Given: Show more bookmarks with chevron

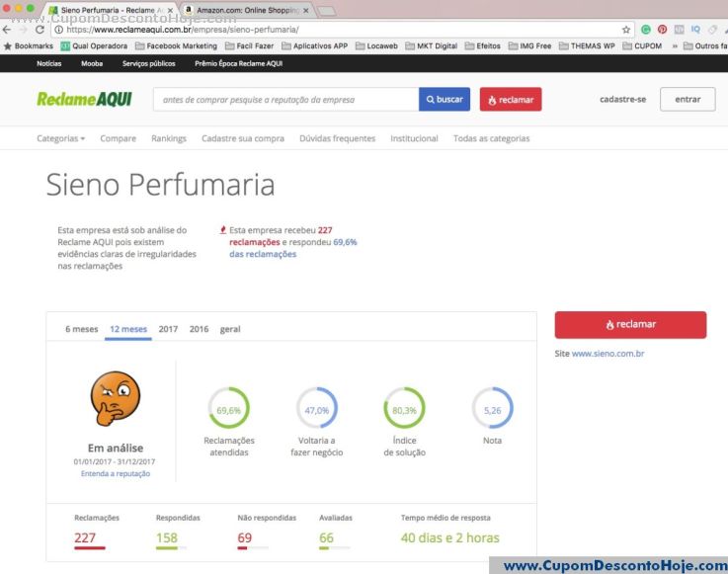Looking at the screenshot, I should click(x=675, y=46).
